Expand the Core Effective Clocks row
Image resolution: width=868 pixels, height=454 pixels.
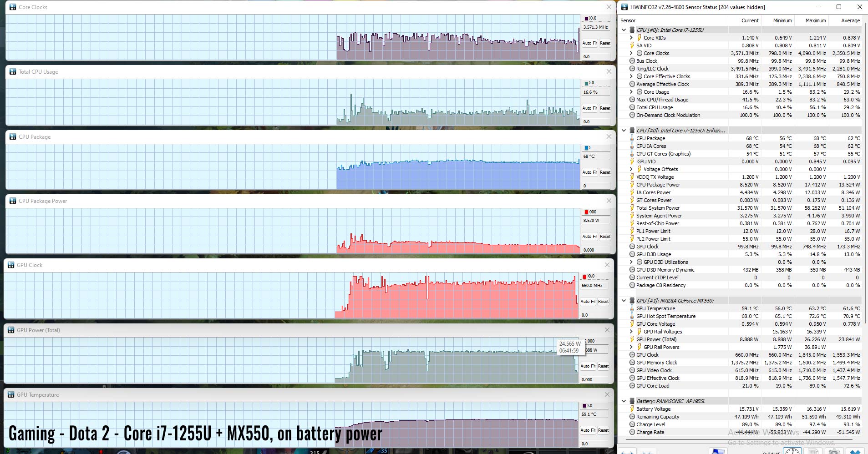631,76
